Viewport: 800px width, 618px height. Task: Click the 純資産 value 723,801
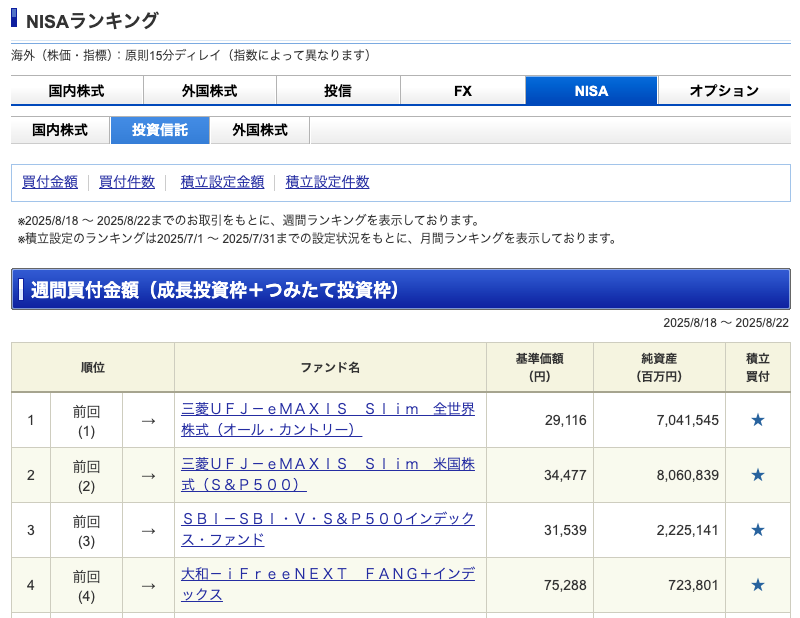point(693,585)
